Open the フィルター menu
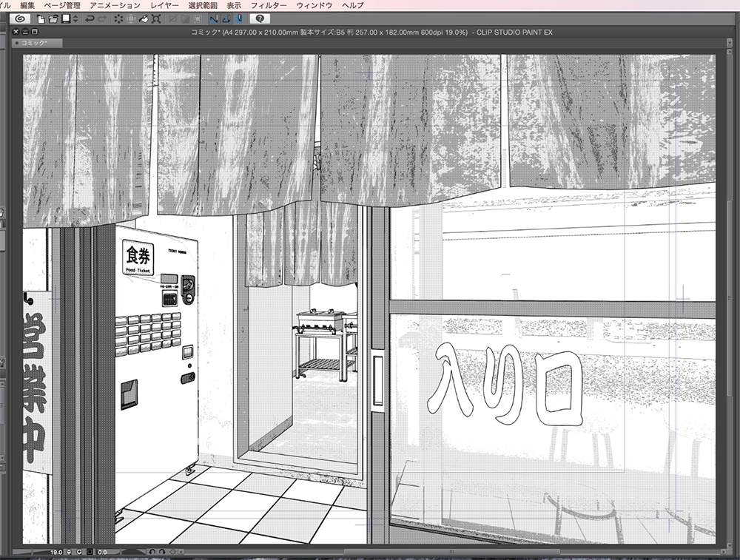Viewport: 740px width, 560px height. pos(269,6)
